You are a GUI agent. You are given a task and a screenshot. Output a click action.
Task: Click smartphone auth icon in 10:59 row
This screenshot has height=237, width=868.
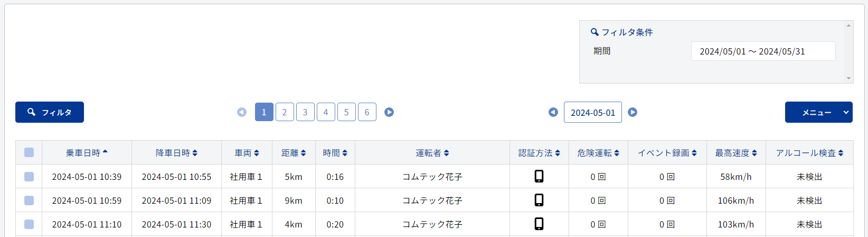(x=539, y=200)
